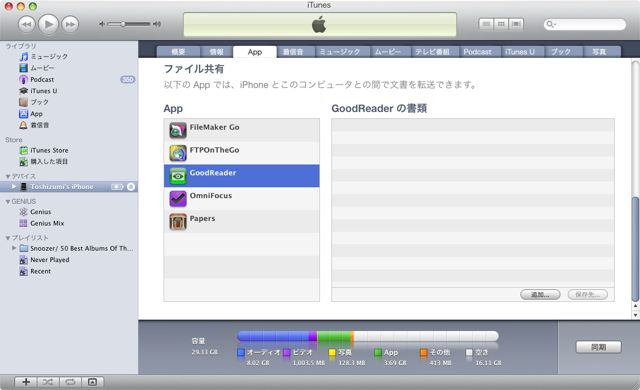Open Genius in sidebar
The height and width of the screenshot is (390, 640).
point(40,212)
